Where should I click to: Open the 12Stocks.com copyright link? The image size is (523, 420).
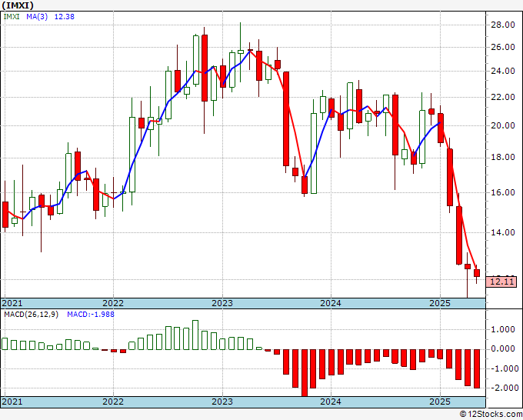[x=491, y=415]
